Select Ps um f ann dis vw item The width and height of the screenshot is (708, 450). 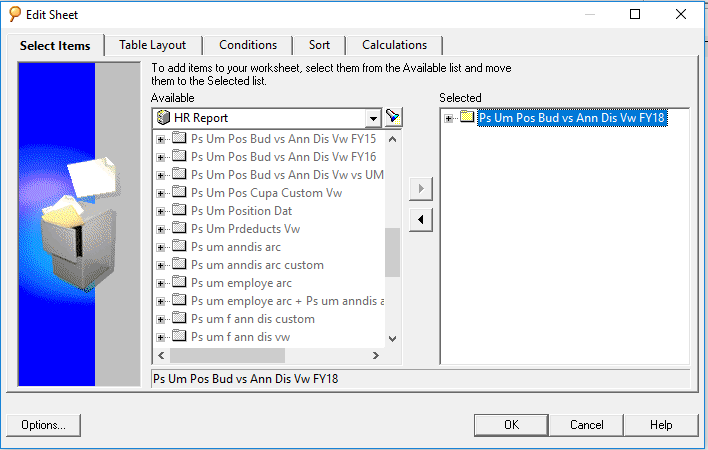(240, 337)
